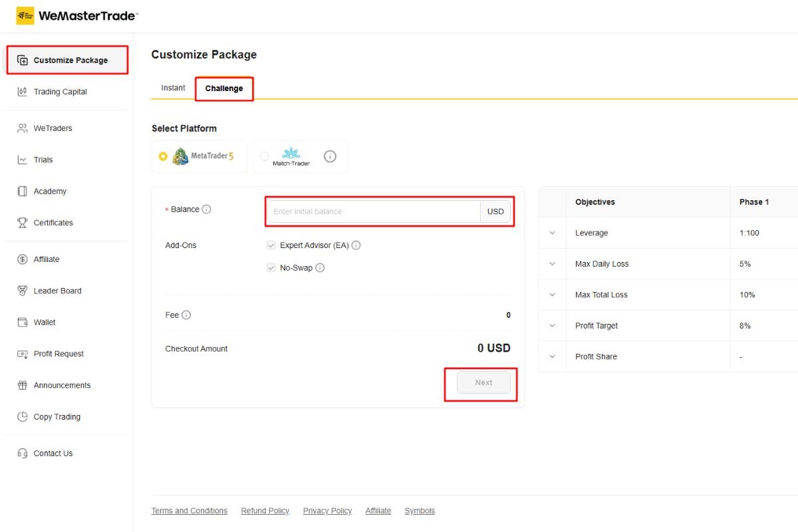Toggle the No-Swap checkbox
This screenshot has width=798, height=532.
pos(271,268)
